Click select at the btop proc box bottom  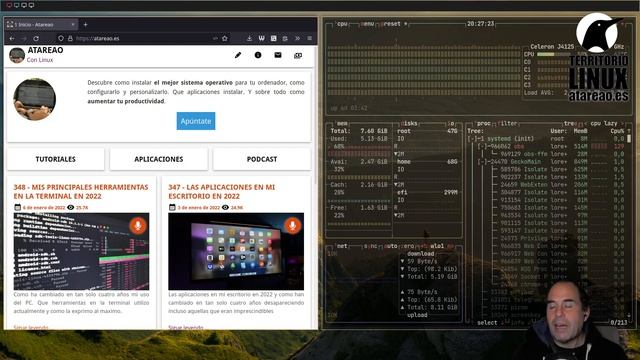tap(487, 323)
